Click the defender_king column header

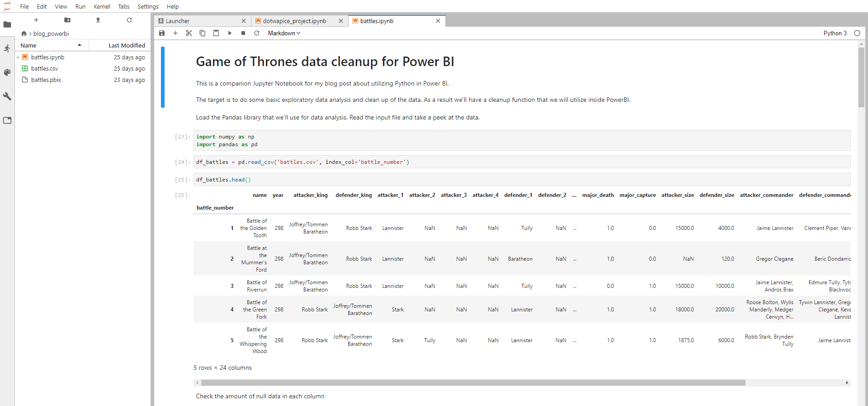click(354, 195)
